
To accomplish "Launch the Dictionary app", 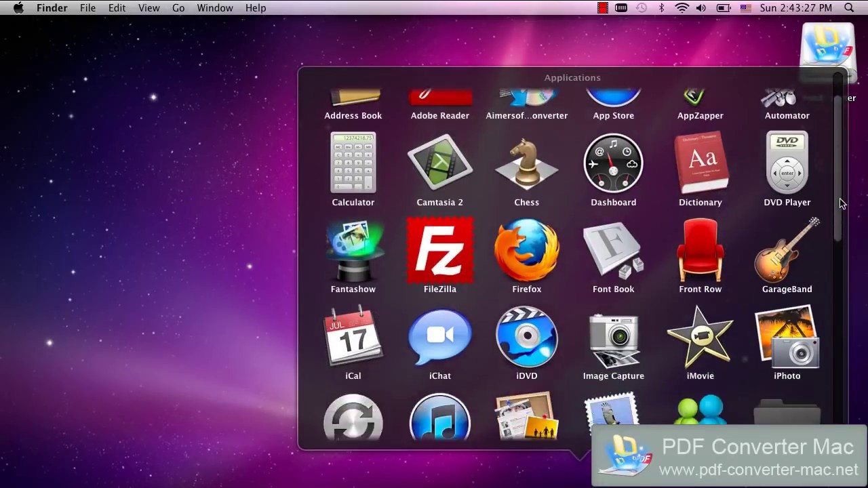I will point(701,163).
